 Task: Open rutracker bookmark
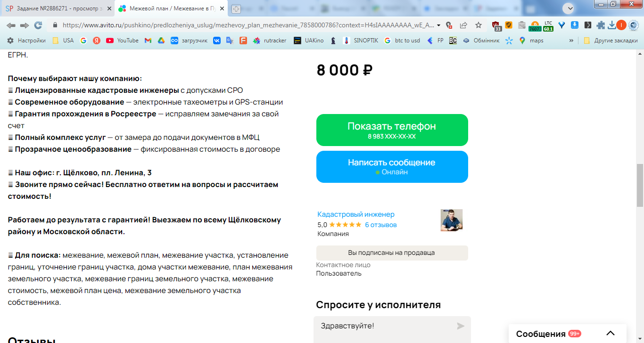(270, 41)
